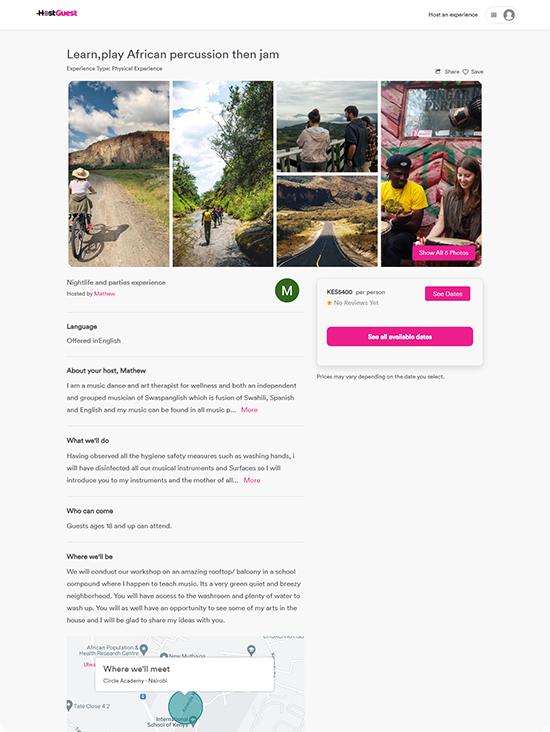
Task: Open the Show All 5 Photos button
Action: (444, 253)
